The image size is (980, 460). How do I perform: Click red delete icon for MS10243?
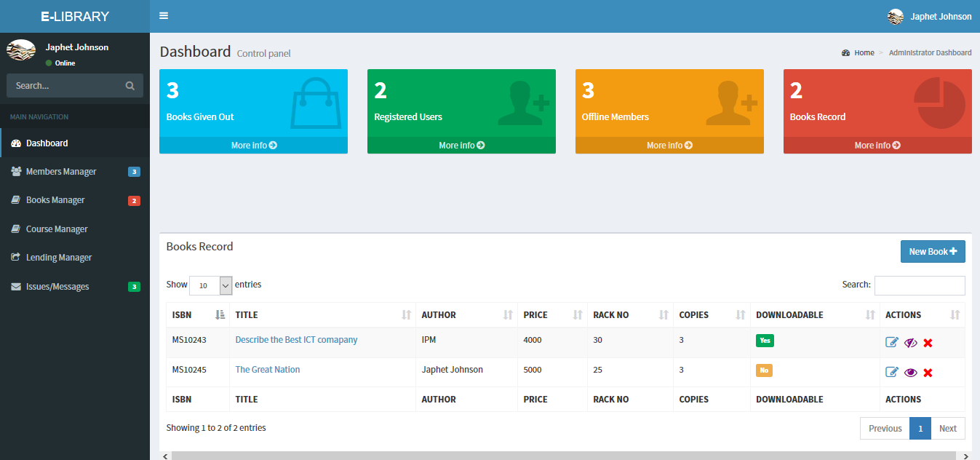928,343
